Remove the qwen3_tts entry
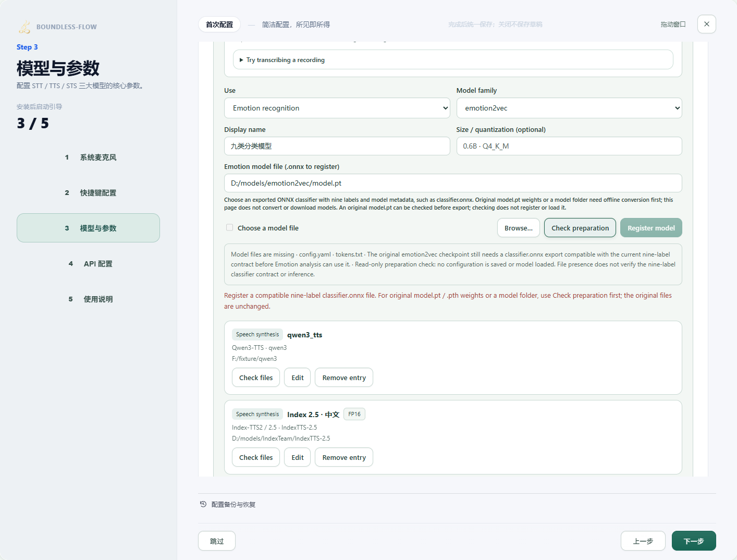Viewport: 737px width, 560px height. (x=344, y=378)
